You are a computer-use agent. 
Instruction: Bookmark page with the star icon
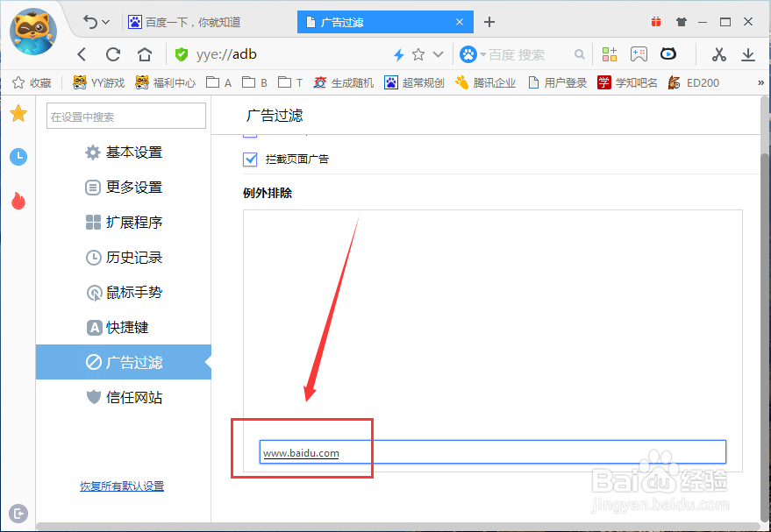[418, 54]
